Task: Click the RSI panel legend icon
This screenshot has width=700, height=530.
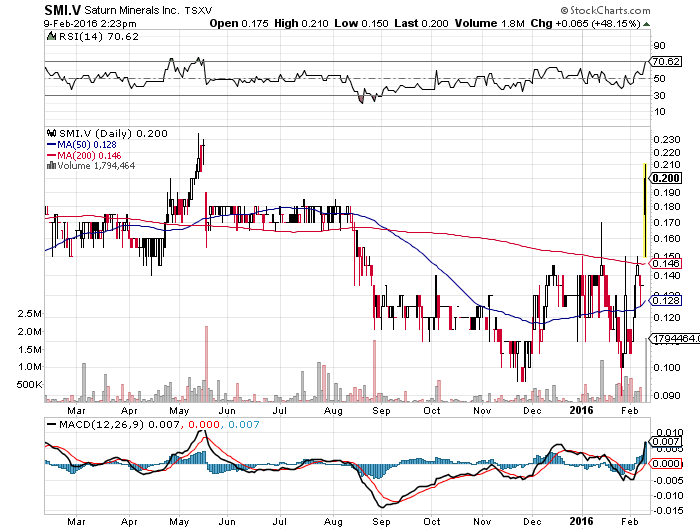Action: [52, 36]
